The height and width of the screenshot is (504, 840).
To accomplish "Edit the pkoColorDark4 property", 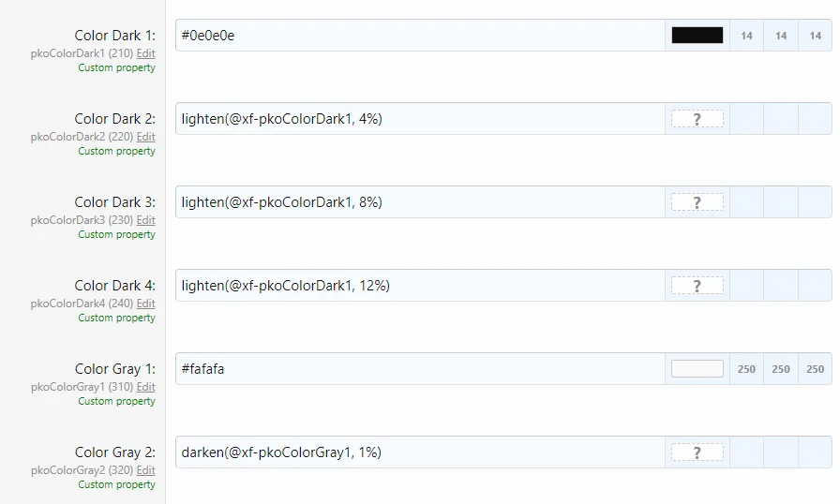I will (x=145, y=304).
